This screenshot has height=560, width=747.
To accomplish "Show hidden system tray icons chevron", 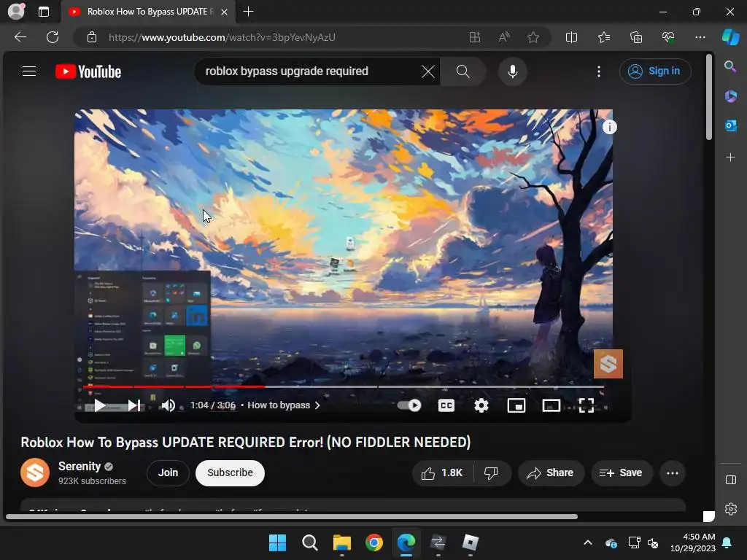I will coord(588,542).
